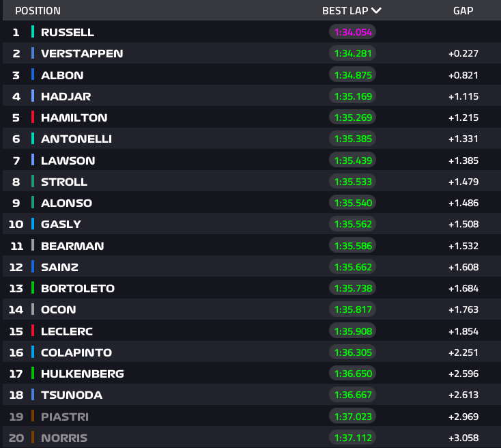The height and width of the screenshot is (448, 501).
Task: Click Lawson's lap time 1:35.439
Action: pos(352,160)
